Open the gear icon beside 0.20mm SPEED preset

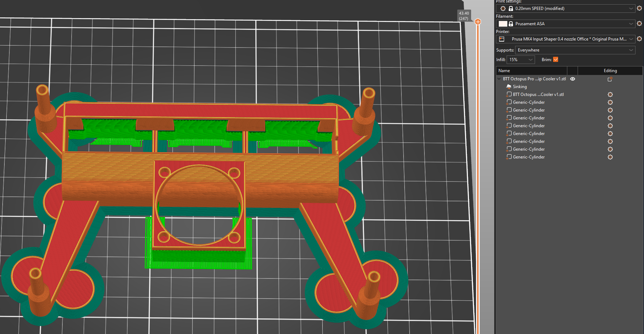[640, 8]
